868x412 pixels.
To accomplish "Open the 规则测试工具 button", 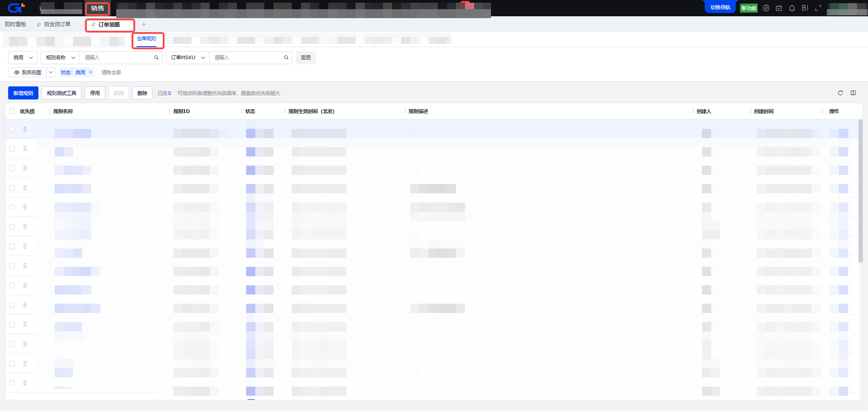I will pyautogui.click(x=61, y=93).
